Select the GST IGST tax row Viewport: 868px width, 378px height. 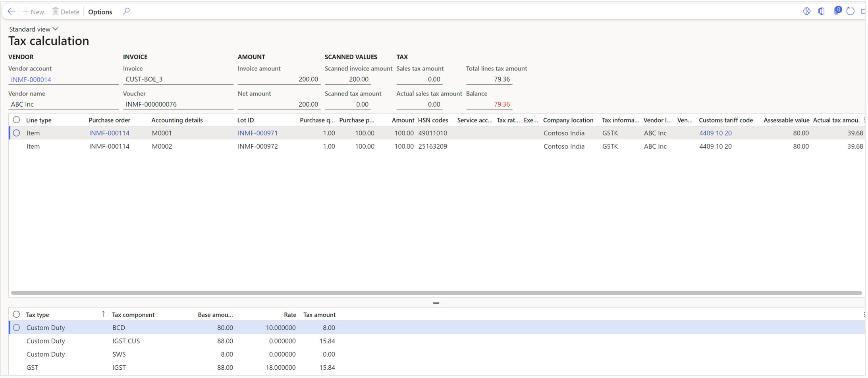437,368
